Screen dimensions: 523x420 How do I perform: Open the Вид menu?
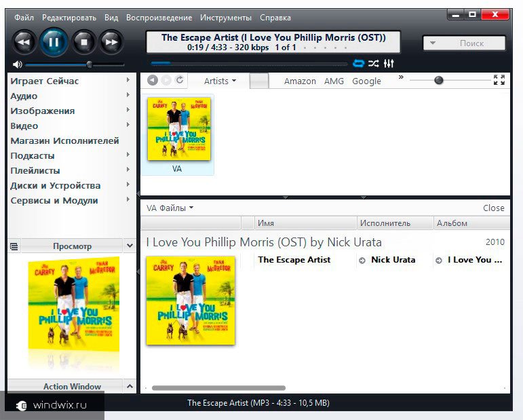coord(111,18)
